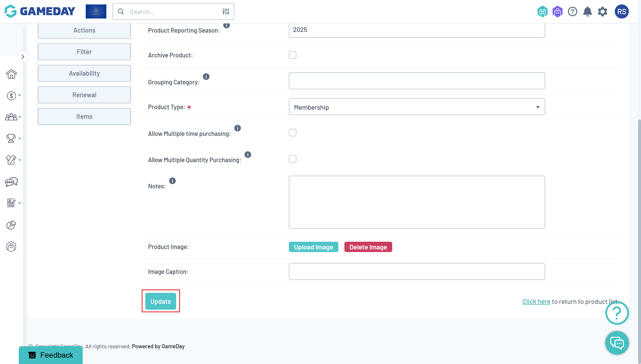Focus the Grouping Category input field
The image size is (641, 364).
coord(417,81)
